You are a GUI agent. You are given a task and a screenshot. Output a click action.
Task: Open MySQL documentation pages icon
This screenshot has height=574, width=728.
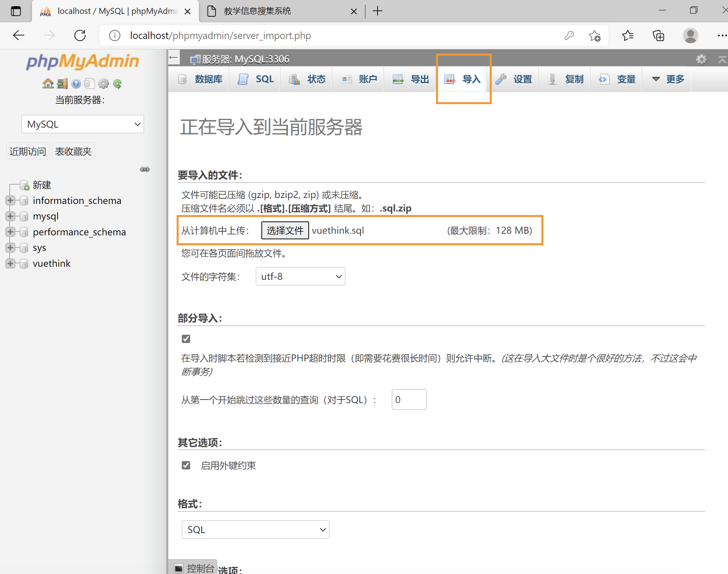click(x=90, y=83)
